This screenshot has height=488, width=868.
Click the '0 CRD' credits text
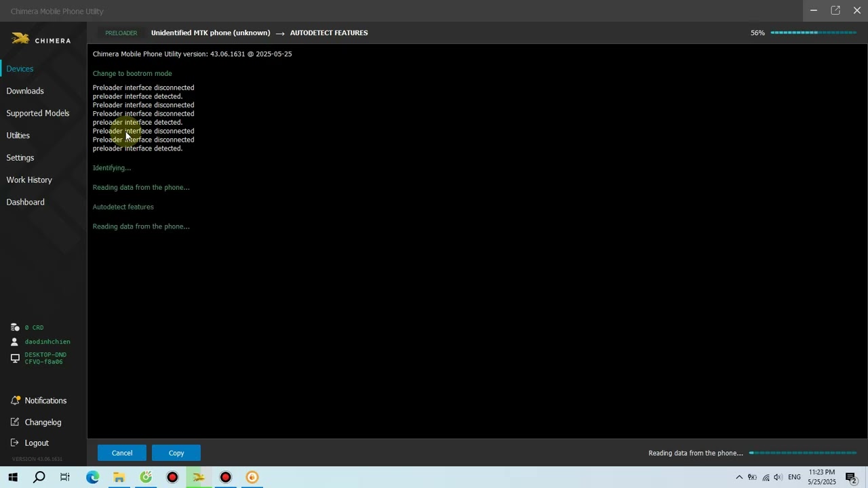[x=34, y=327]
